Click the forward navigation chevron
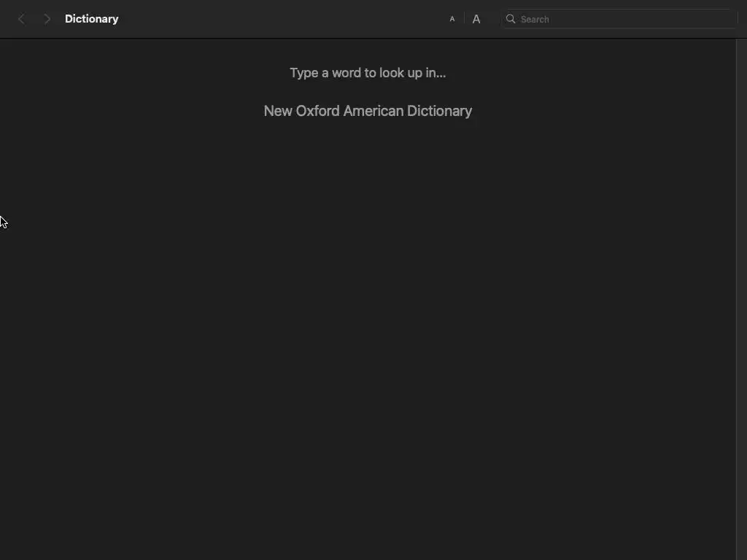Screen dimensions: 747x560 (47, 19)
